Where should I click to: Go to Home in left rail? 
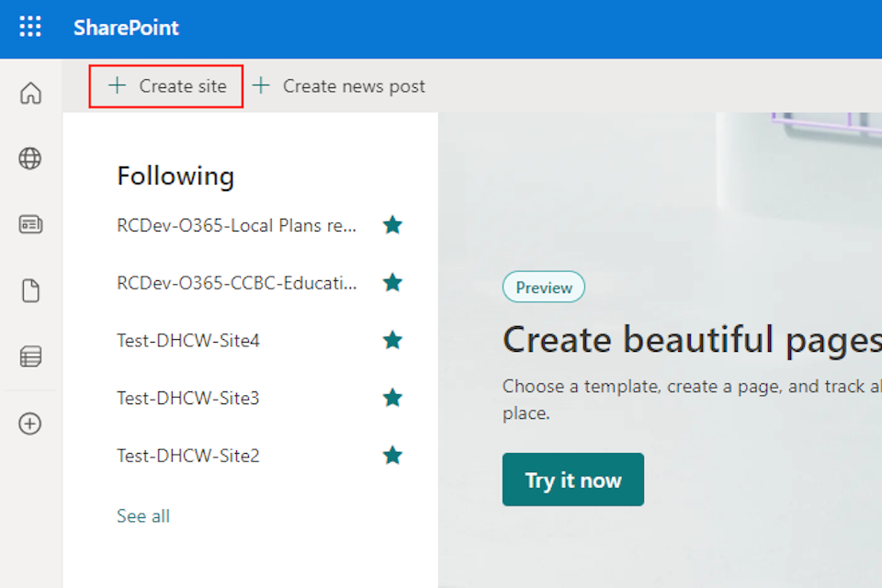tap(30, 93)
